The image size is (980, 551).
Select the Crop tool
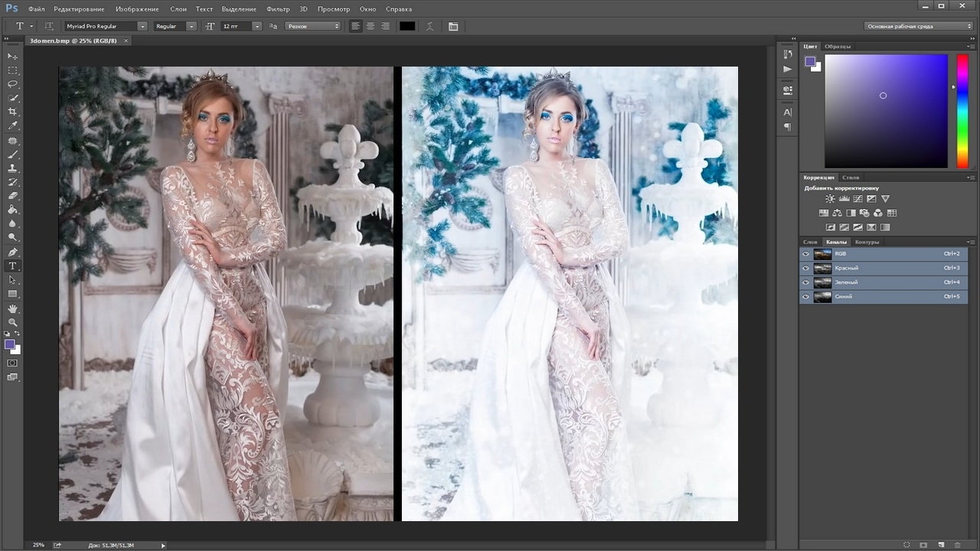click(12, 112)
